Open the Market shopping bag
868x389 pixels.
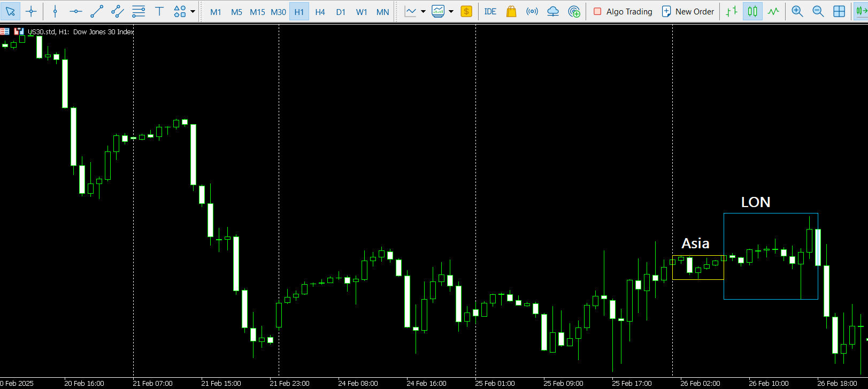tap(511, 11)
